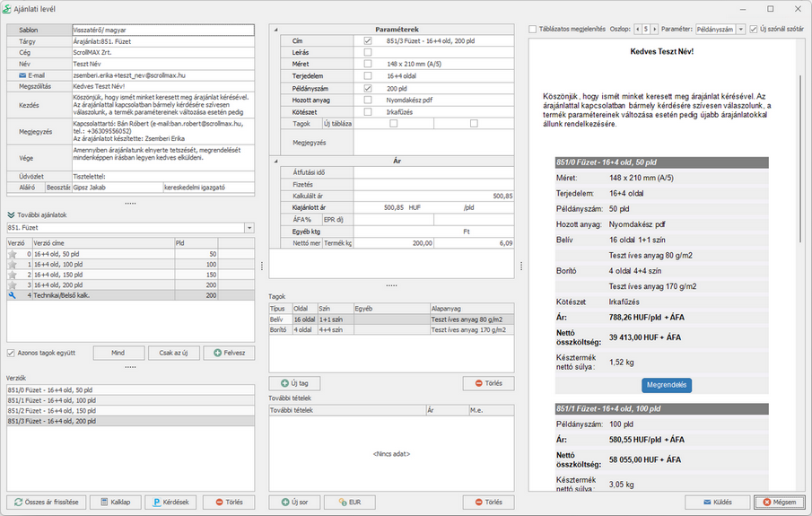Click the Küldés send button
812x516 pixels.
click(x=717, y=502)
